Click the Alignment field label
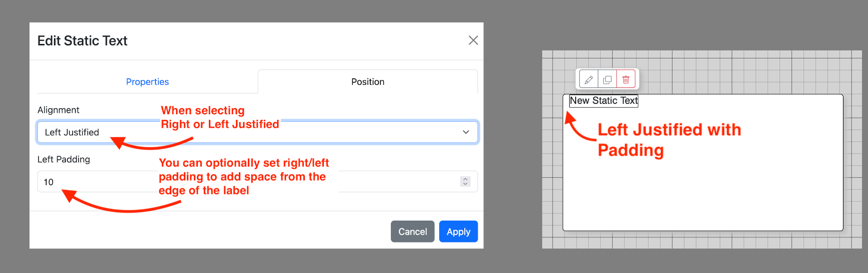868x273 pixels. tap(58, 110)
